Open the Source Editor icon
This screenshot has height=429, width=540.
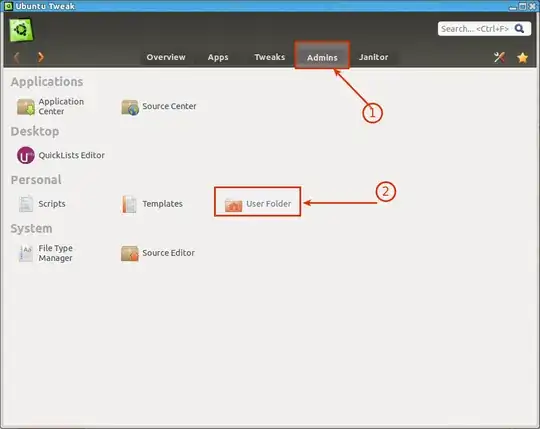pos(130,253)
